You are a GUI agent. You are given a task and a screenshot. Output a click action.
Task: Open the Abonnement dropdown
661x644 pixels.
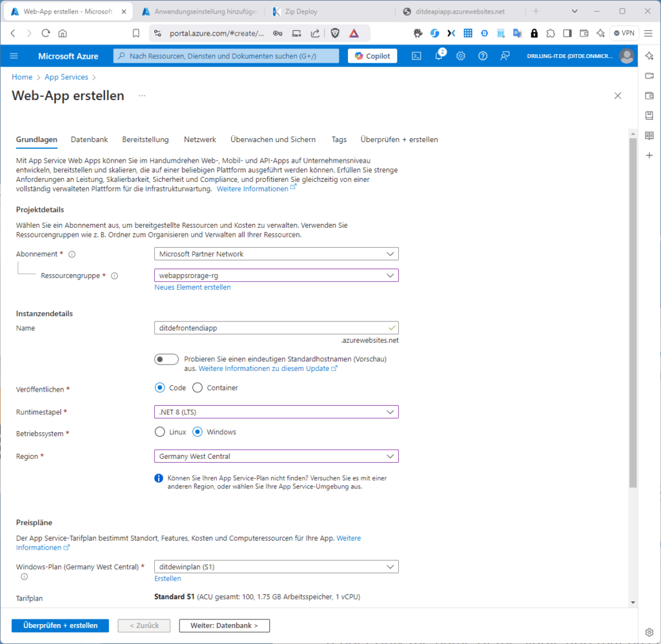click(276, 254)
